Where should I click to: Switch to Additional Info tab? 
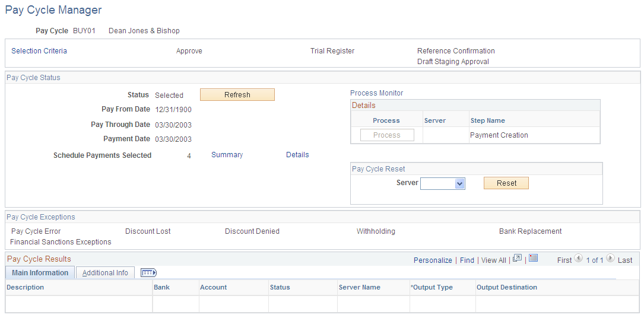point(105,273)
